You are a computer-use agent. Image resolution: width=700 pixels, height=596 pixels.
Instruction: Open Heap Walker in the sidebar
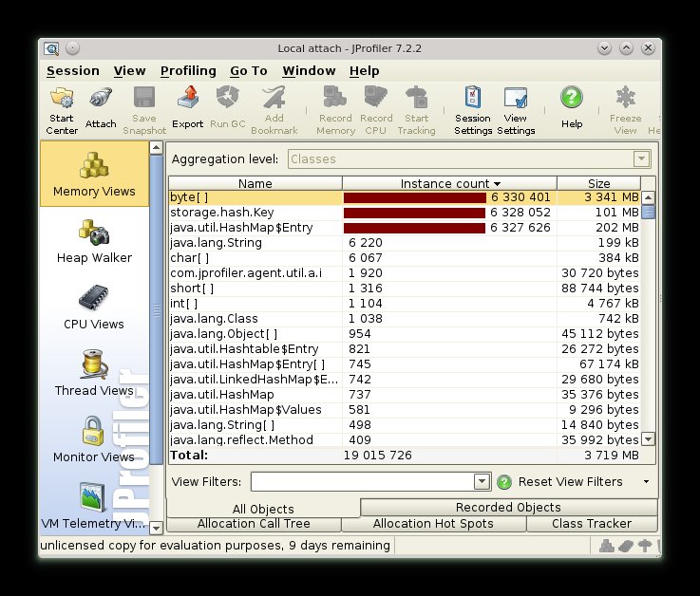coord(94,241)
